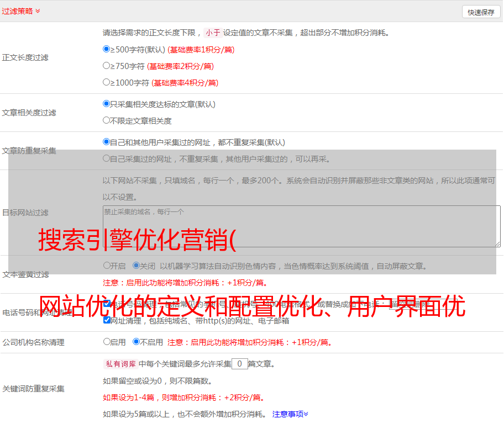Click the 正文长度过滤 row label
The width and height of the screenshot is (504, 424).
click(25, 57)
